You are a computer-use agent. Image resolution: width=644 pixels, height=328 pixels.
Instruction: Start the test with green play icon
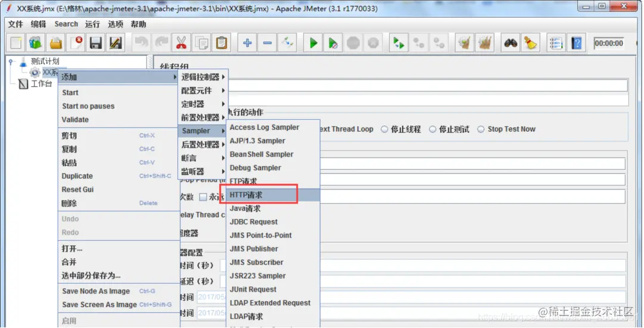click(313, 43)
